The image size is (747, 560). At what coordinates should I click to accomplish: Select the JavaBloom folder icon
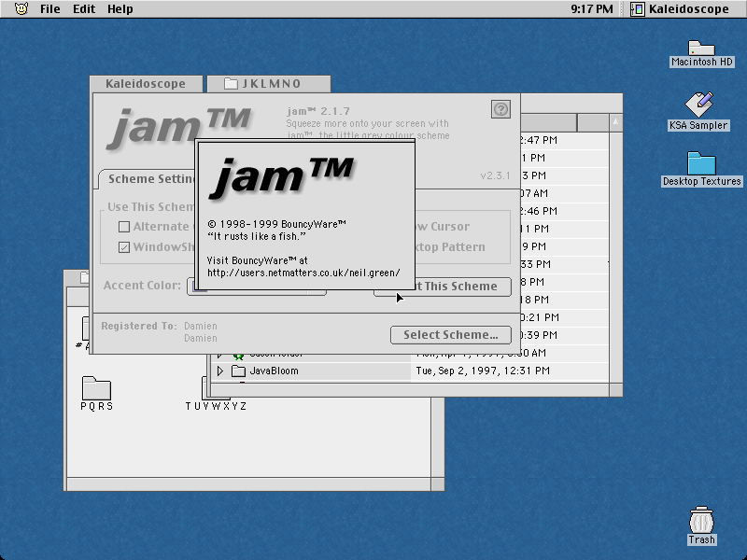coord(238,371)
